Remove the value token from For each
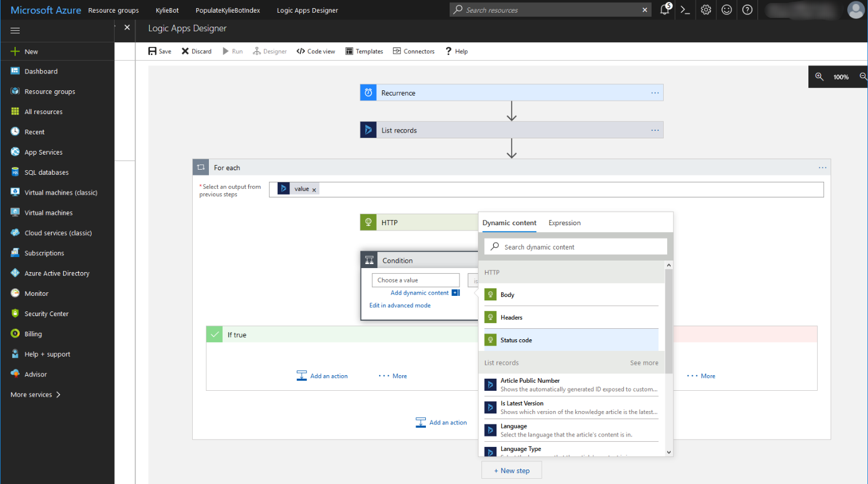Screen dimensions: 868x484 click(314, 190)
